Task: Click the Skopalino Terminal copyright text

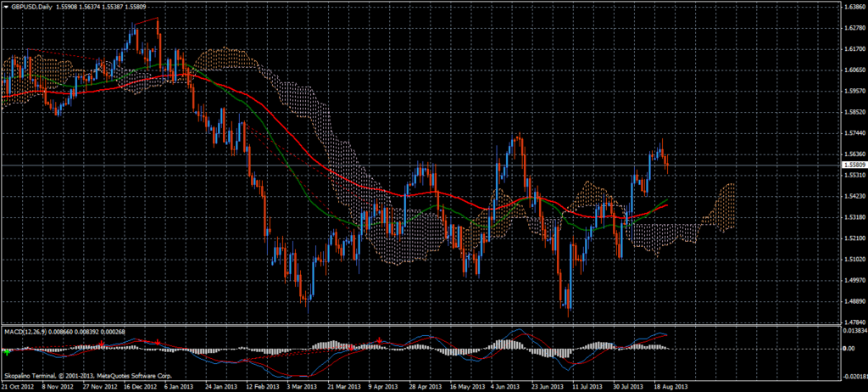Action: click(x=86, y=375)
